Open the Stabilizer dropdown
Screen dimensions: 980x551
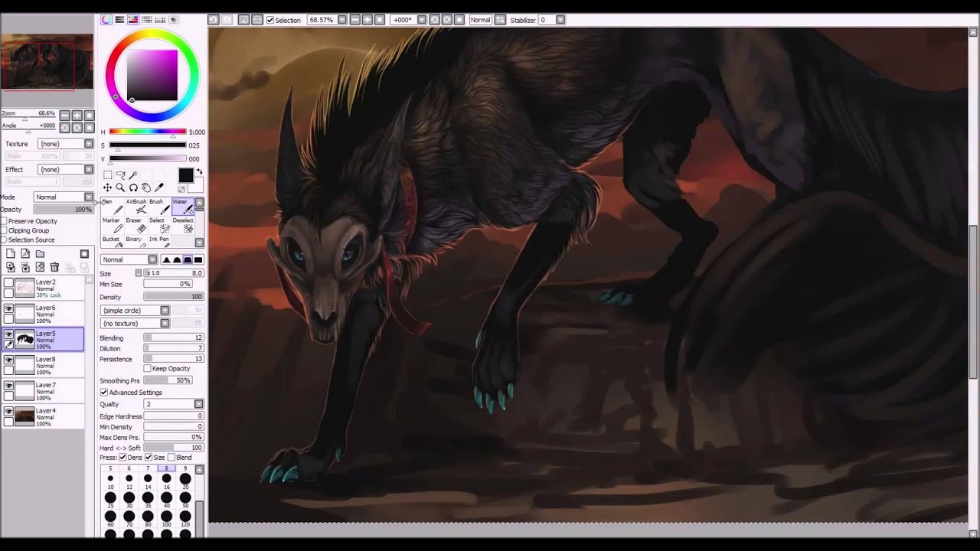(561, 20)
